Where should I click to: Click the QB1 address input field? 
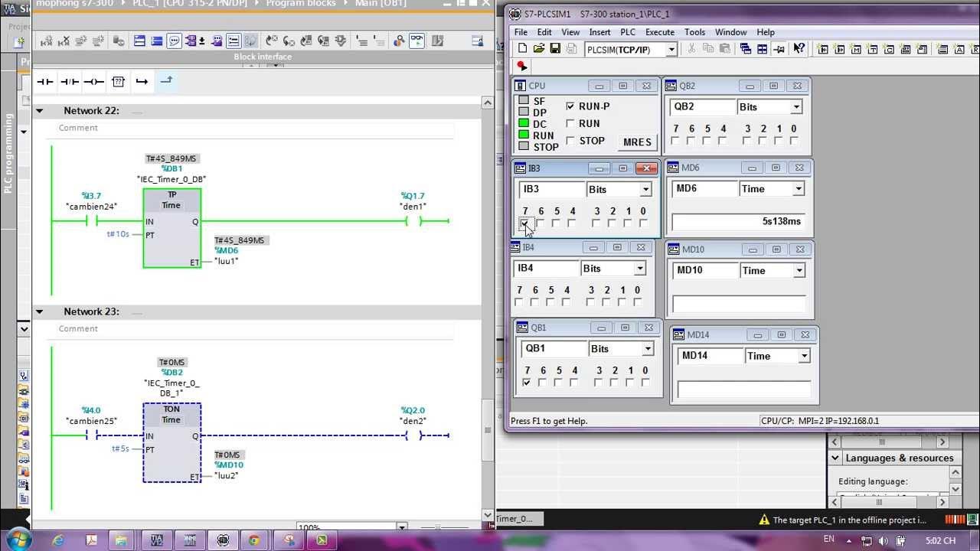tap(554, 349)
